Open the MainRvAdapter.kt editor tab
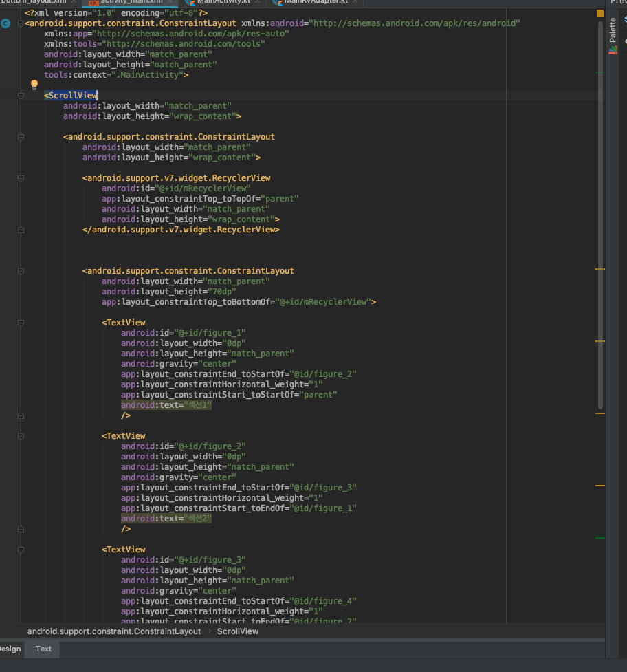Viewport: 627px width, 672px height. tap(315, 1)
